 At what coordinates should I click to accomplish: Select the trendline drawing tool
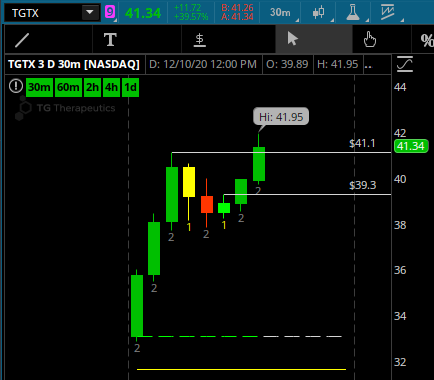[x=22, y=40]
